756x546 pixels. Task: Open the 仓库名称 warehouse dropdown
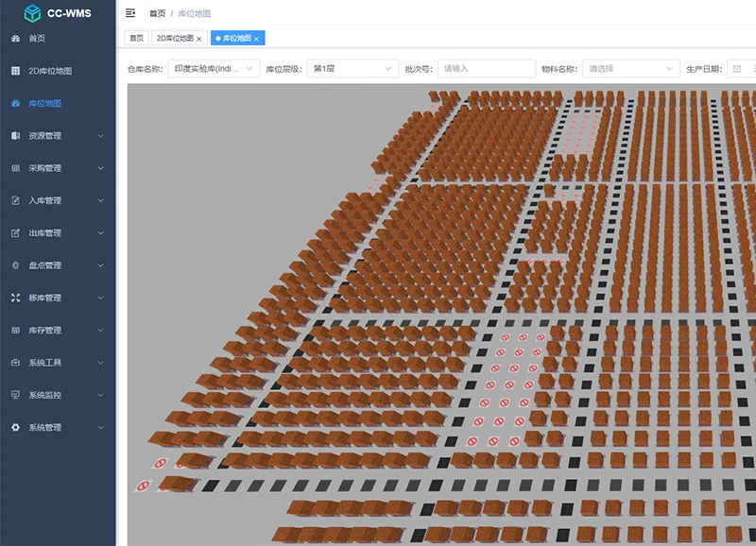pyautogui.click(x=215, y=69)
